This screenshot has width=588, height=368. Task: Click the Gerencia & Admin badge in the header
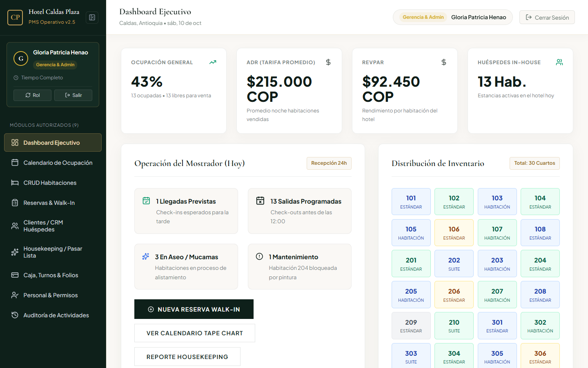point(423,17)
